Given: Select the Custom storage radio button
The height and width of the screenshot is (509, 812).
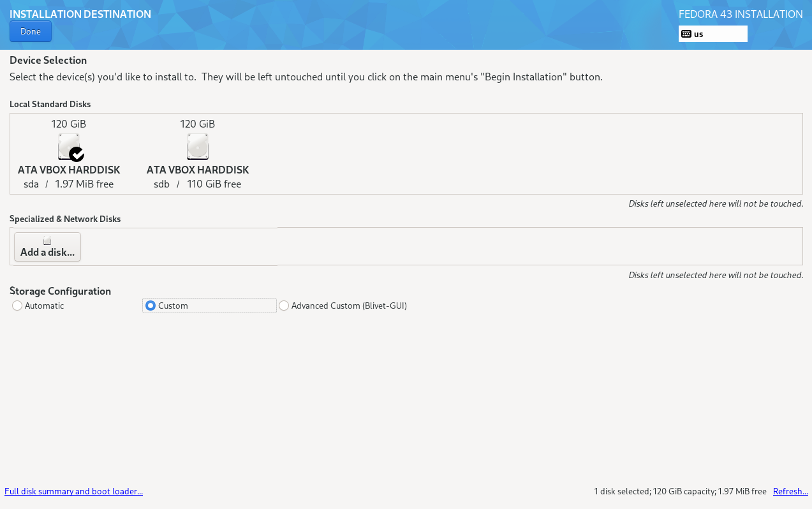Looking at the screenshot, I should pyautogui.click(x=151, y=306).
